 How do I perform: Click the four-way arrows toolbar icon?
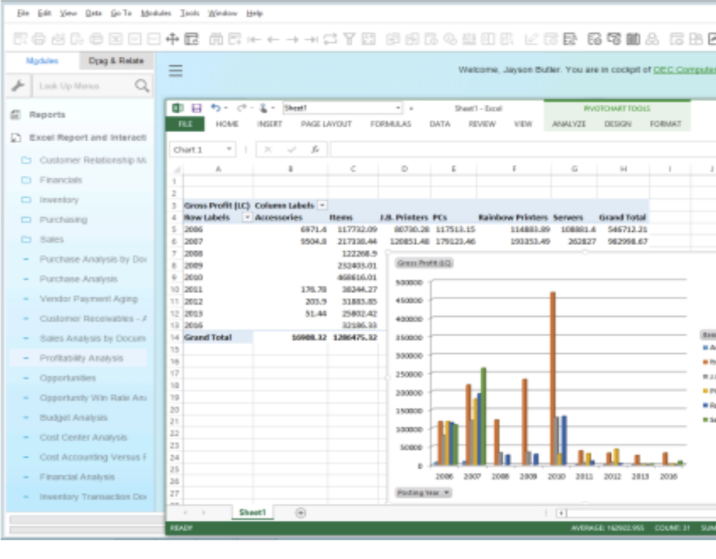(x=172, y=39)
